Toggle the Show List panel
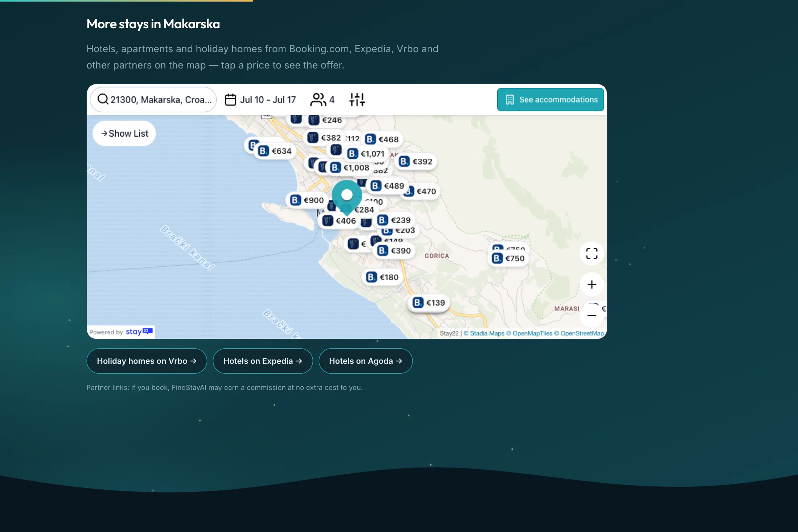798x532 pixels. point(124,133)
